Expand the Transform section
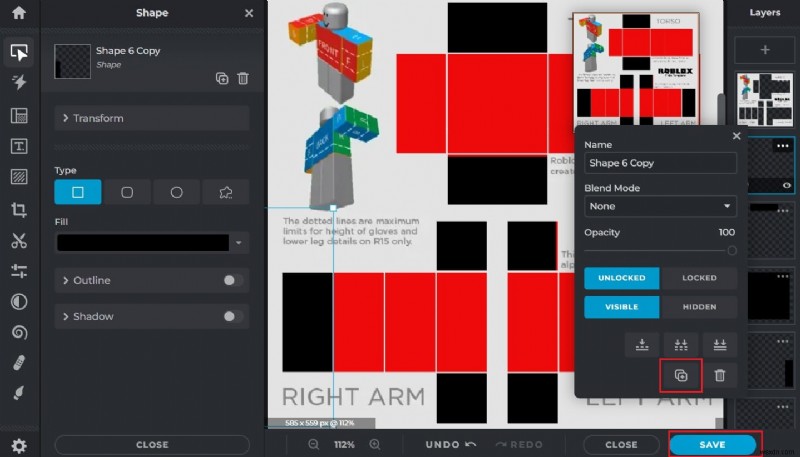800x457 pixels. [x=152, y=118]
